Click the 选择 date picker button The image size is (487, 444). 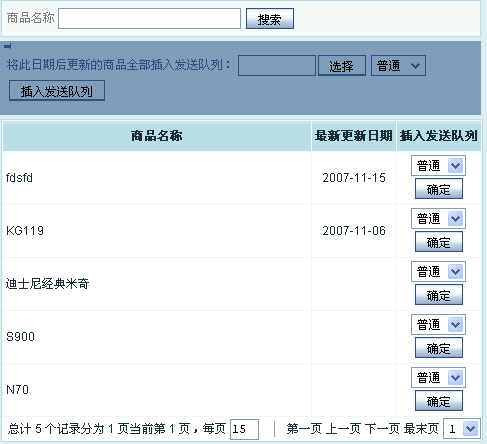(x=342, y=66)
